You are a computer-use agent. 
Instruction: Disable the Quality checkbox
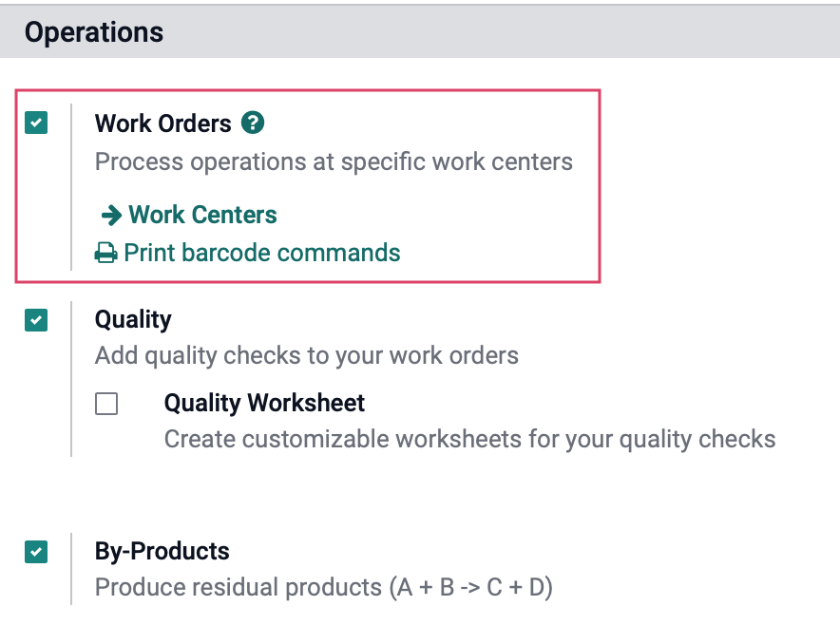(36, 320)
